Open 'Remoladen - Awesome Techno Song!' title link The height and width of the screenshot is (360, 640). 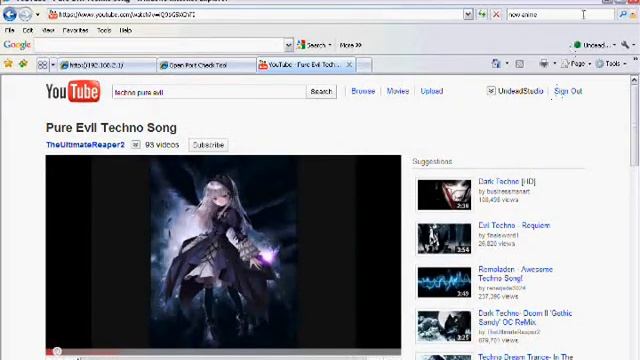coord(516,274)
